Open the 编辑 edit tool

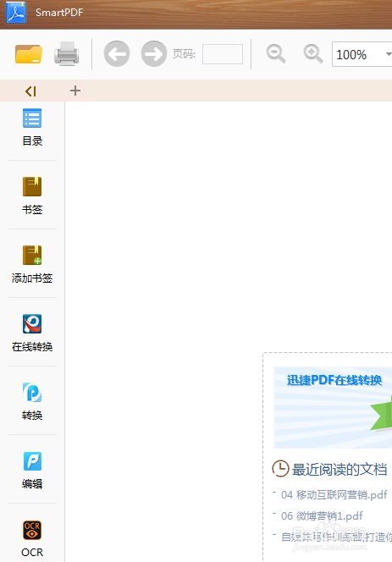click(32, 471)
